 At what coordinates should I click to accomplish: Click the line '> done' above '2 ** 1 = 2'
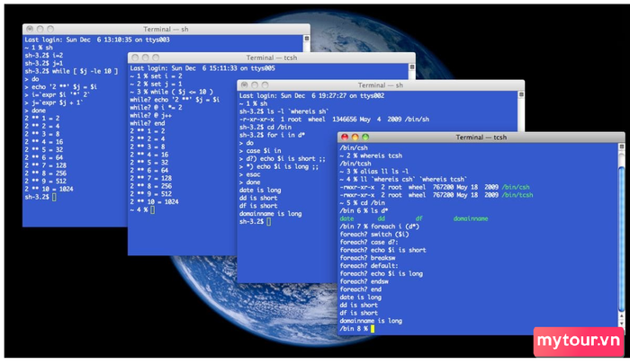(35, 111)
